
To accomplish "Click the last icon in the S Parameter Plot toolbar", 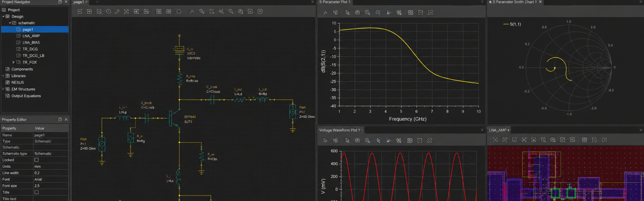I will click(x=431, y=12).
